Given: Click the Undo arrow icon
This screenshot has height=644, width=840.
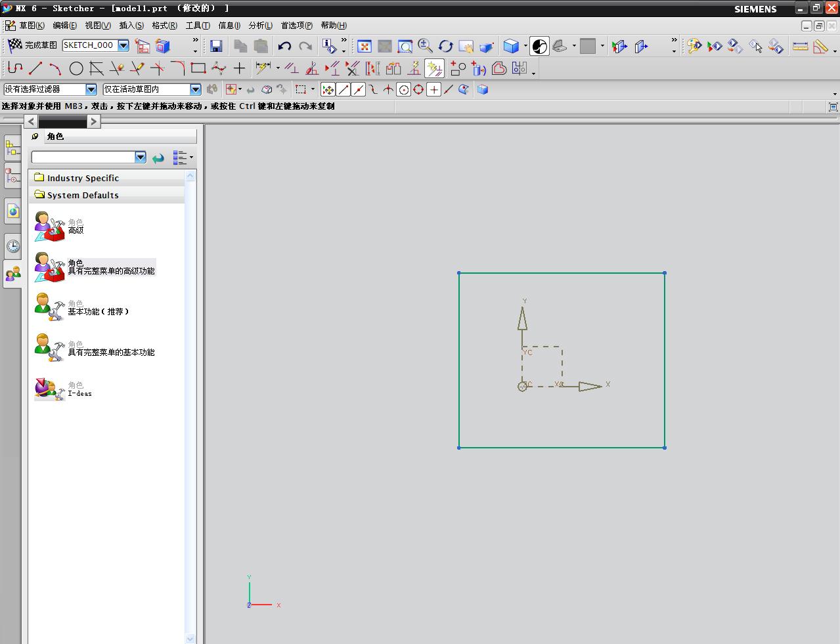Looking at the screenshot, I should 284,46.
